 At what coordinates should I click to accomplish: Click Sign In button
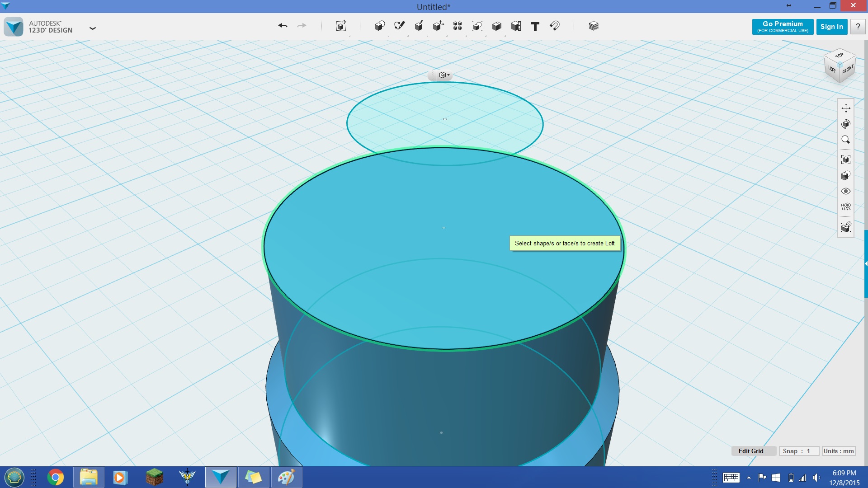[832, 26]
